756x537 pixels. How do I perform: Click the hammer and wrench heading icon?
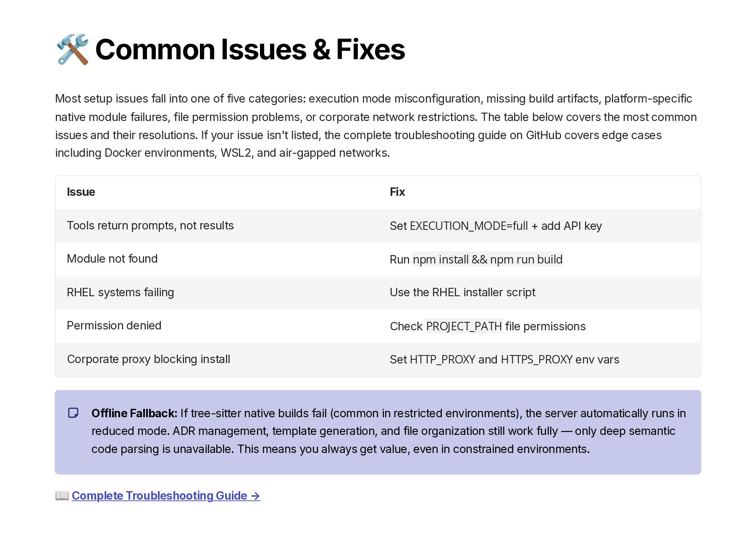click(72, 50)
